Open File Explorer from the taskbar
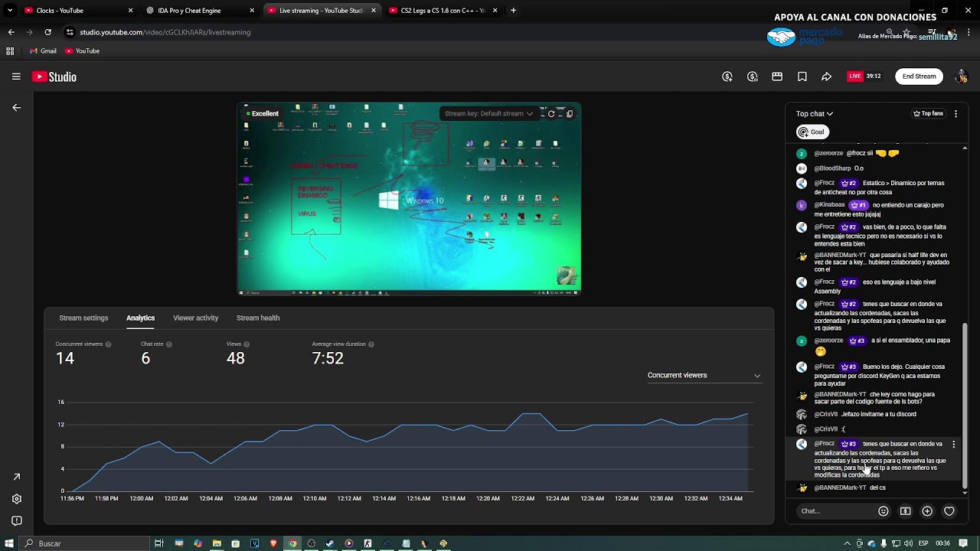Viewport: 980px width, 551px height. coord(217,543)
